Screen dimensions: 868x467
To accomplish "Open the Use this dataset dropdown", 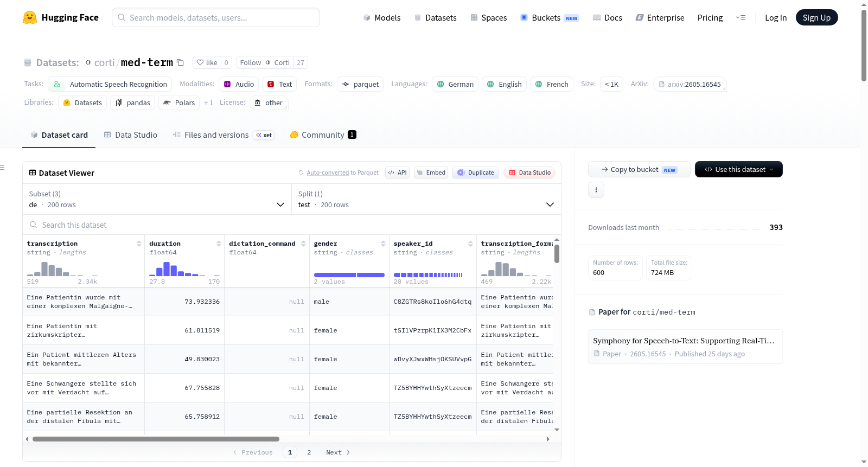I will pyautogui.click(x=739, y=169).
